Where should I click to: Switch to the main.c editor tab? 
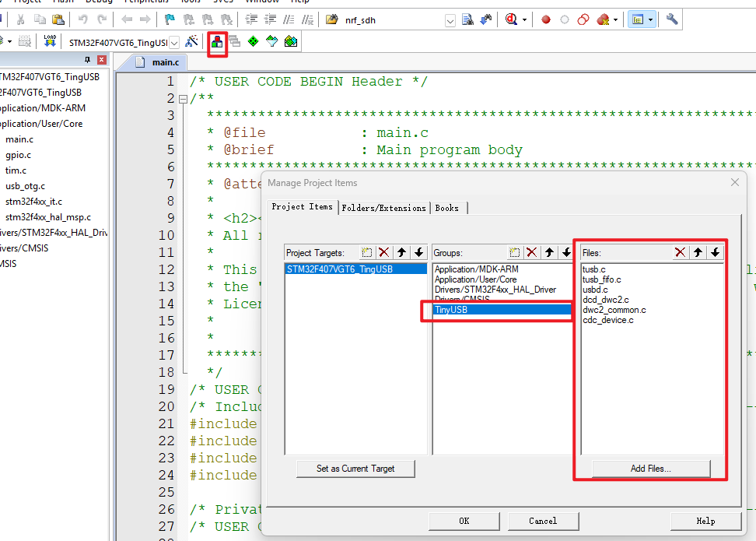(x=158, y=62)
